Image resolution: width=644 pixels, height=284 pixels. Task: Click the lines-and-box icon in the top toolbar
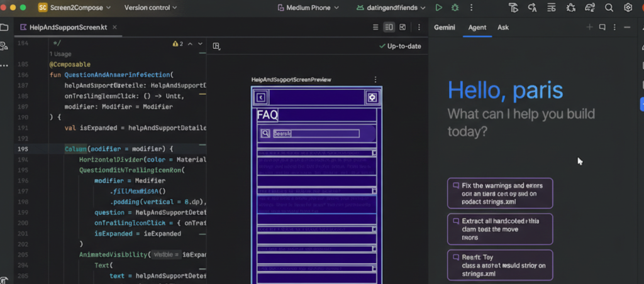pyautogui.click(x=552, y=8)
